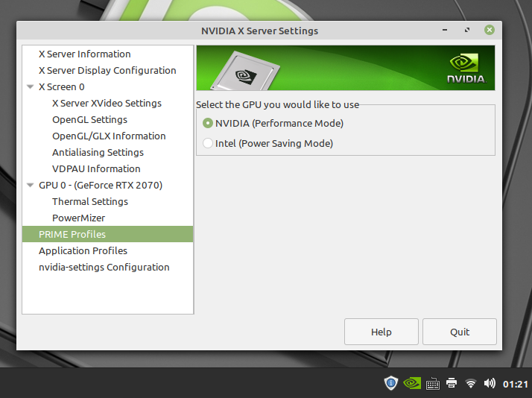Select PowerMizer in the sidebar

point(78,218)
